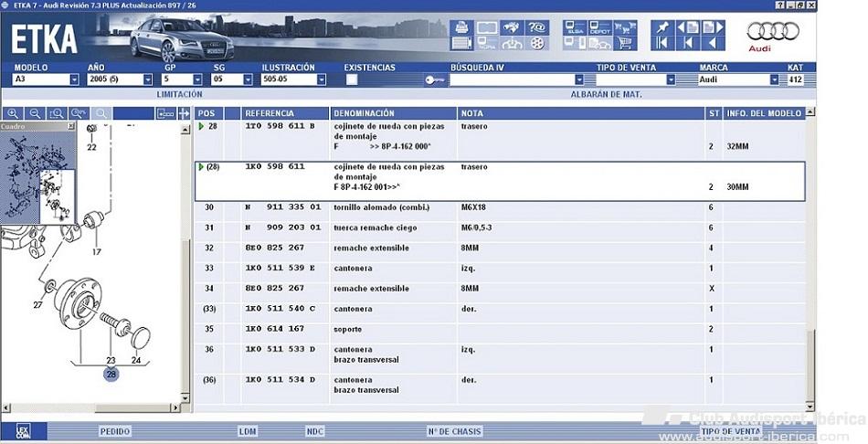Select part 1K0 598 611 row

click(x=500, y=181)
